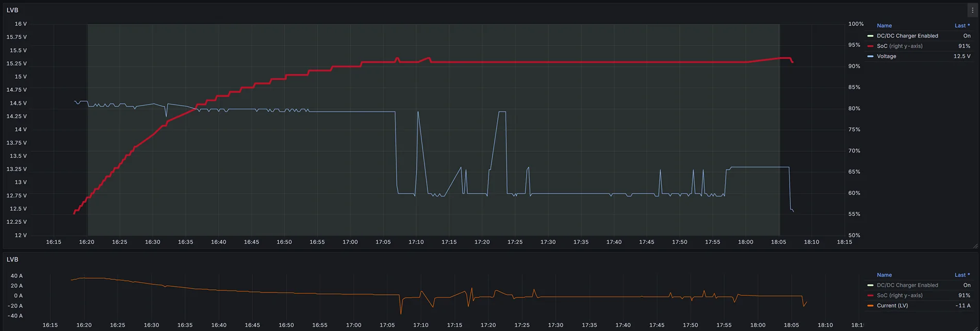
Task: Open the three-dot panel menu
Action: click(x=972, y=10)
